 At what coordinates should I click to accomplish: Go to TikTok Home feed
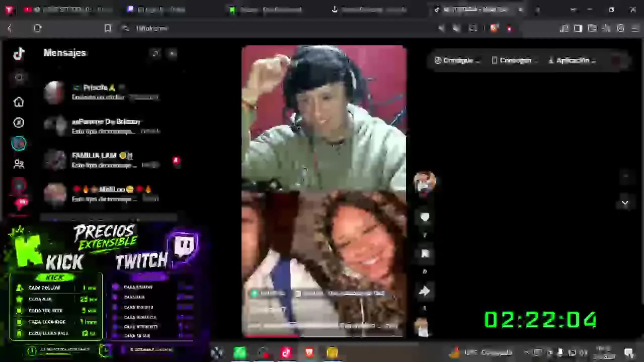19,102
